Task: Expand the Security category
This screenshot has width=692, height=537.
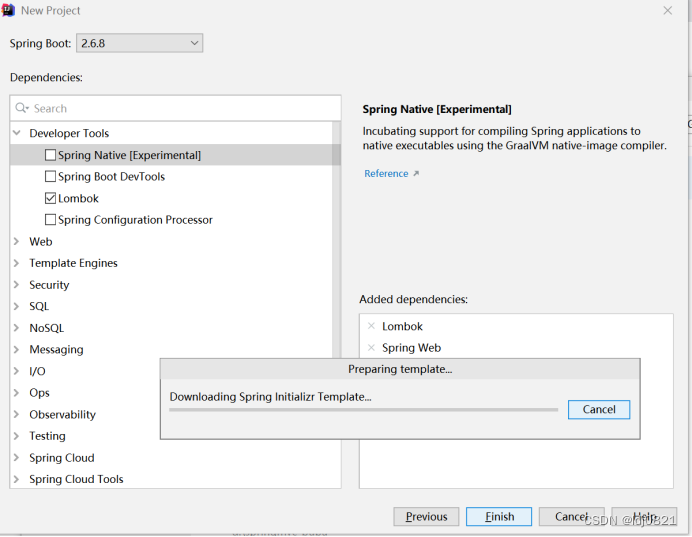Action: 17,285
